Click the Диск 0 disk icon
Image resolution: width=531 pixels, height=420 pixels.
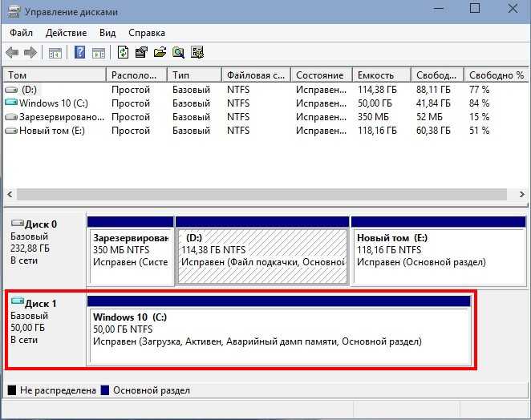[x=18, y=223]
